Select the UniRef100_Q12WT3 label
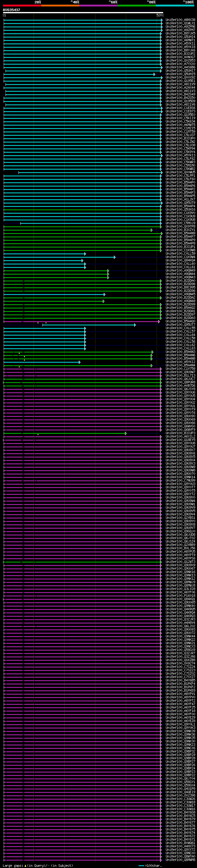The image size is (197, 868). pyautogui.click(x=180, y=562)
